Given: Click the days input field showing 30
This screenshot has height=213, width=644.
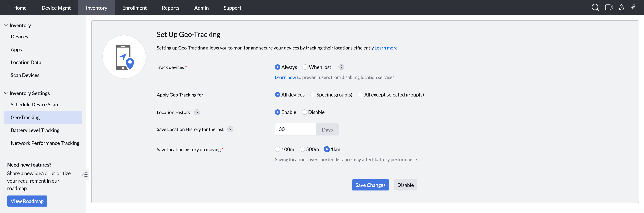Looking at the screenshot, I should point(295,129).
